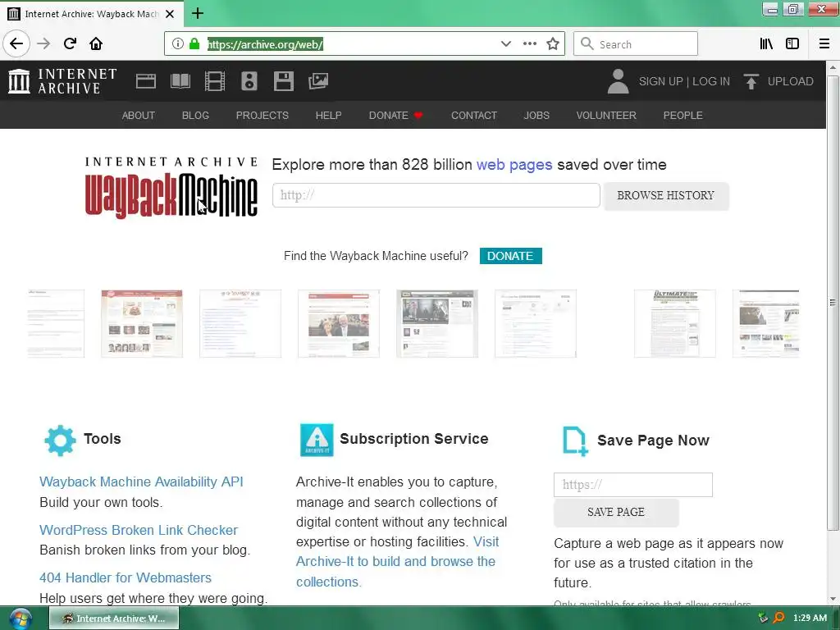Click the user avatar icon

618,81
